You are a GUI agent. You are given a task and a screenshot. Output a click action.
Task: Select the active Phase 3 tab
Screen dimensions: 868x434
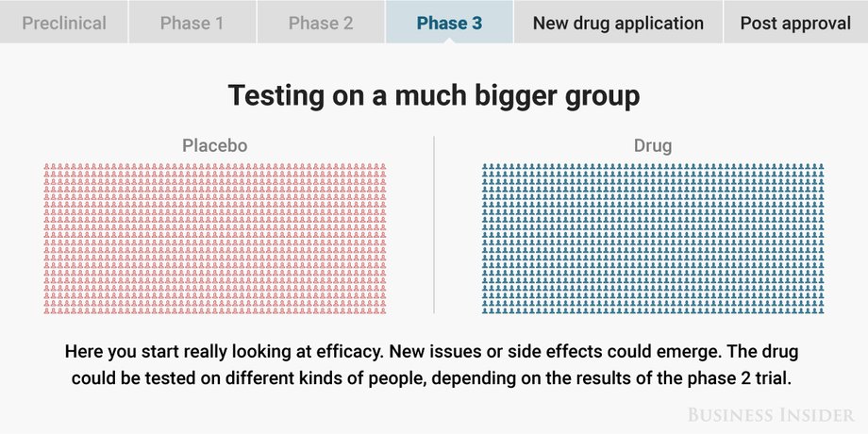coord(449,23)
